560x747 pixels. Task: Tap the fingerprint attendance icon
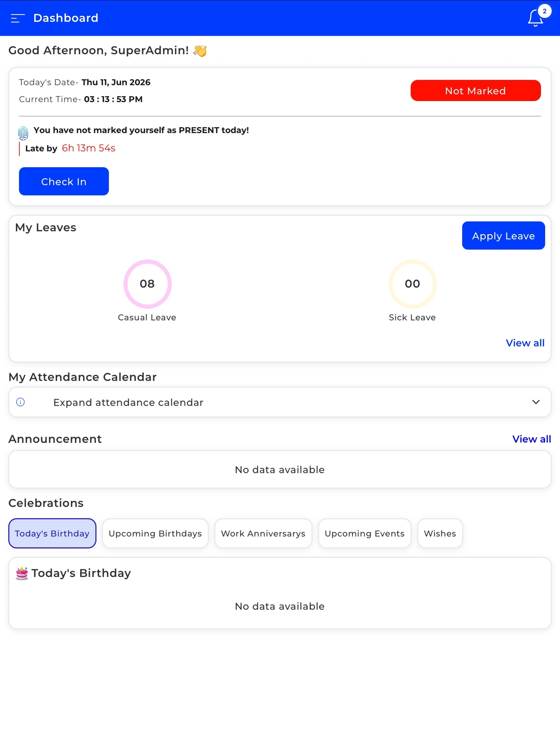coord(23,133)
